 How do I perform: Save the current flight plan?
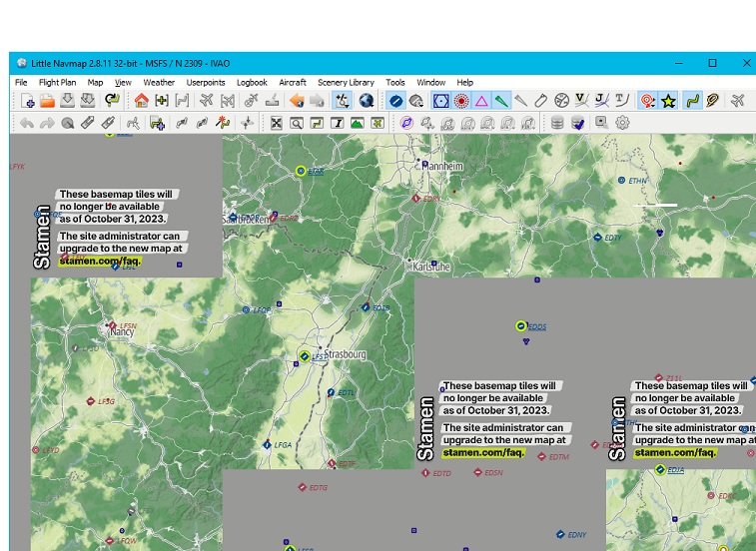point(68,101)
